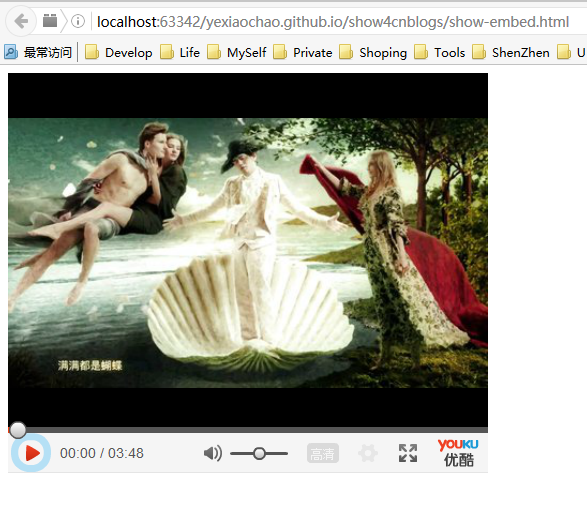This screenshot has height=508, width=587.
Task: Open the Develop bookmark folder
Action: click(118, 52)
